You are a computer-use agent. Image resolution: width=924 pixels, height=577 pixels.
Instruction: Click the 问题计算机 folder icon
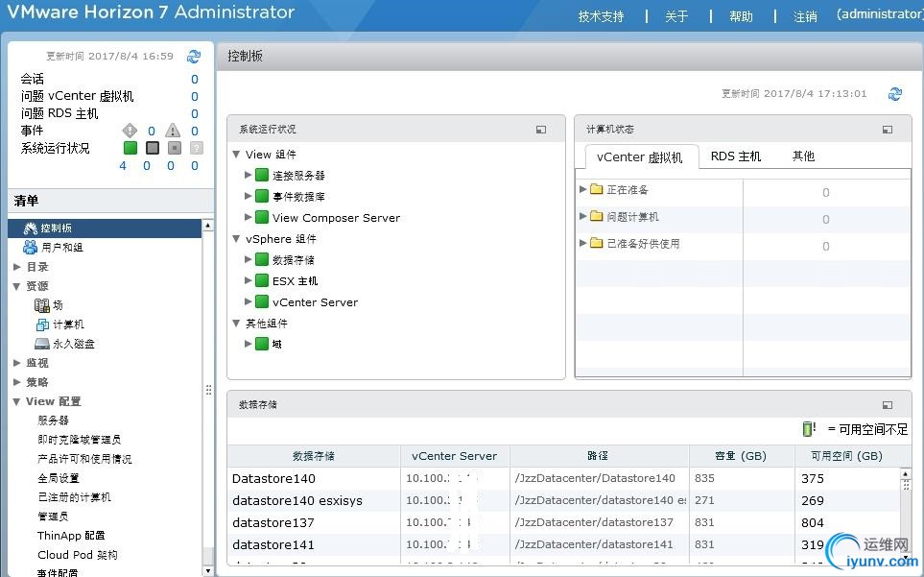tap(597, 216)
